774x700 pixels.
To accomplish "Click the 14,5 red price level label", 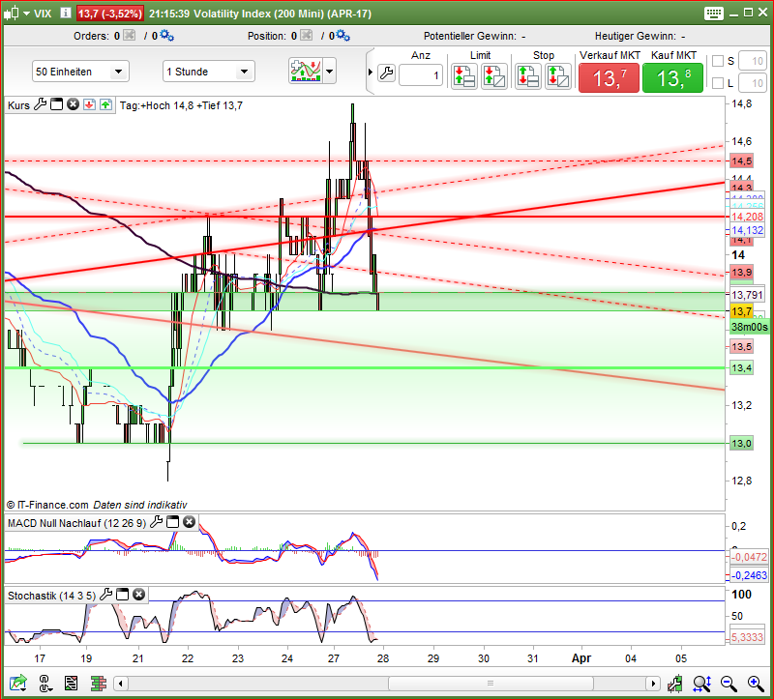I will [741, 160].
